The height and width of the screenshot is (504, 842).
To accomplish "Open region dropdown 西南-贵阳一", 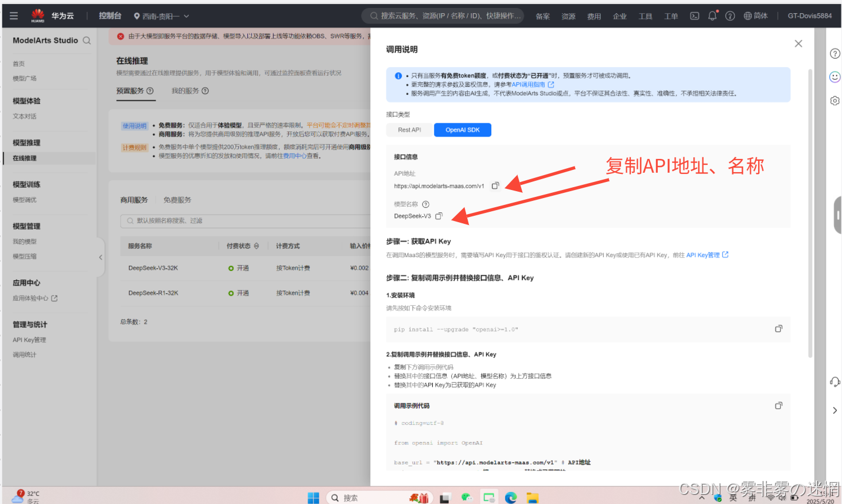I will [x=161, y=16].
